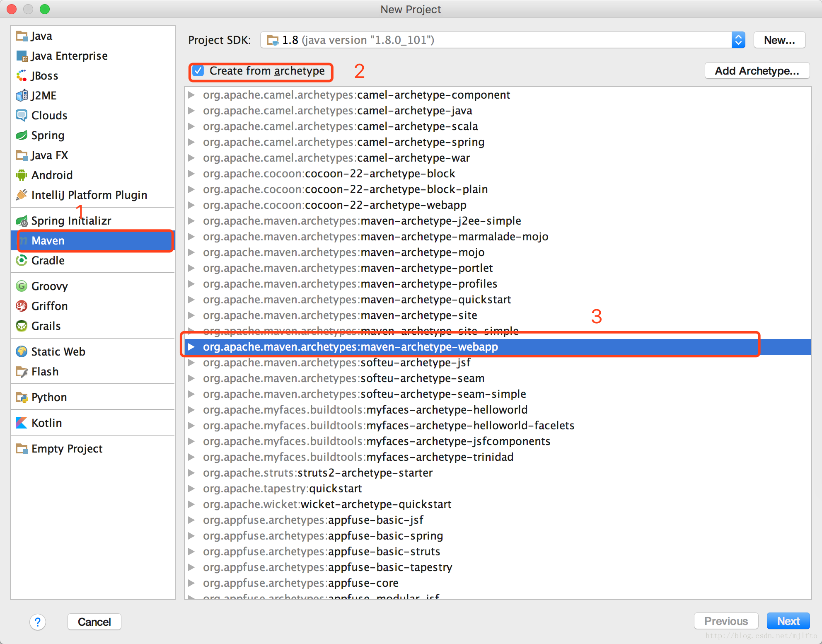Click the Groovy icon
Image resolution: width=822 pixels, height=644 pixels.
(x=22, y=286)
